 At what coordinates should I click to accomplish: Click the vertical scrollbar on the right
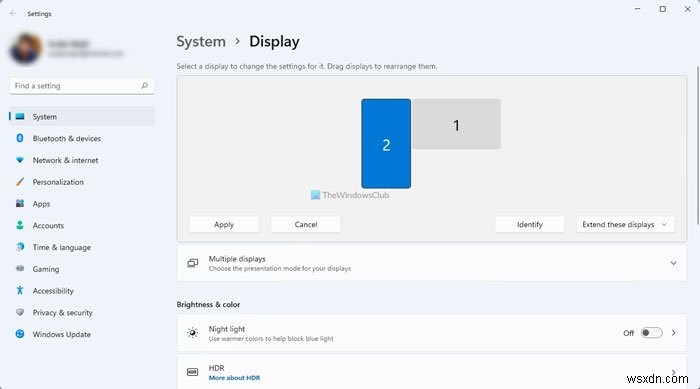697,145
